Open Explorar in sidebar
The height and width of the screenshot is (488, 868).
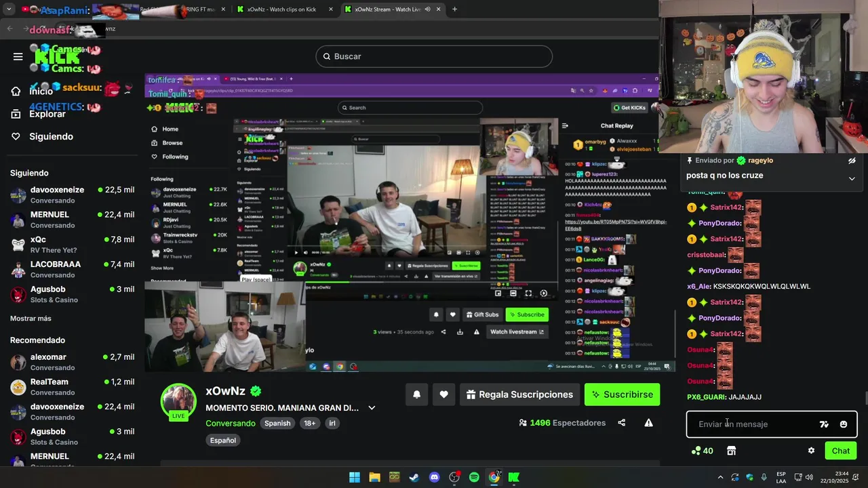47,114
